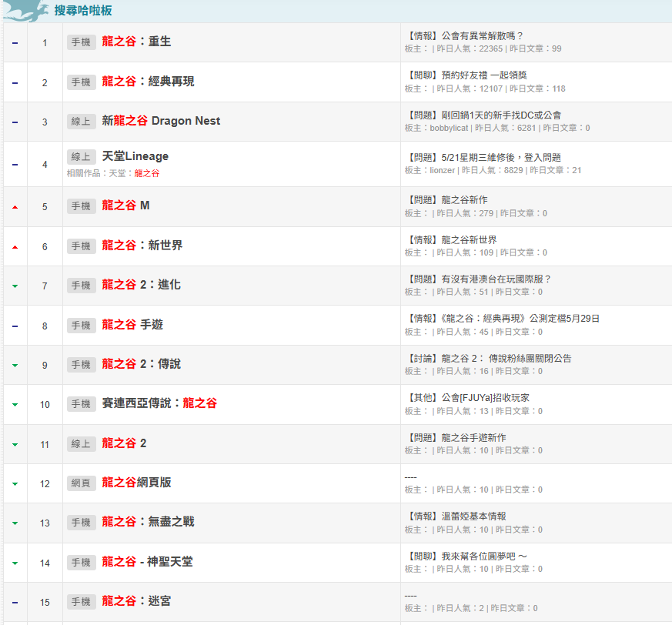Click the 手機 tag beside 賽連西亞傳說：龍之谷
The width and height of the screenshot is (672, 625).
click(x=81, y=404)
